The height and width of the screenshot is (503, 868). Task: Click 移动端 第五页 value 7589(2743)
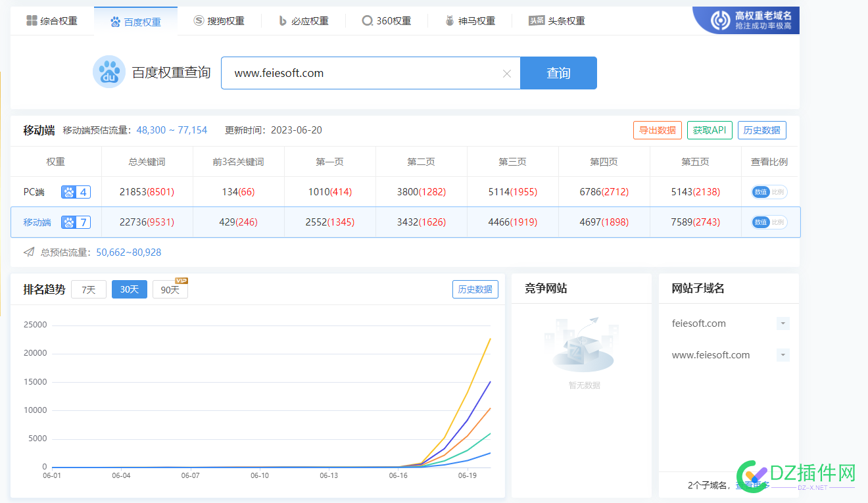pos(696,222)
